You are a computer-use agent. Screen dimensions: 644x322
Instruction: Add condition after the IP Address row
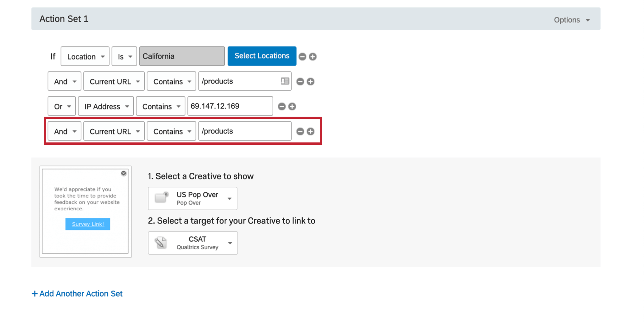pyautogui.click(x=292, y=106)
